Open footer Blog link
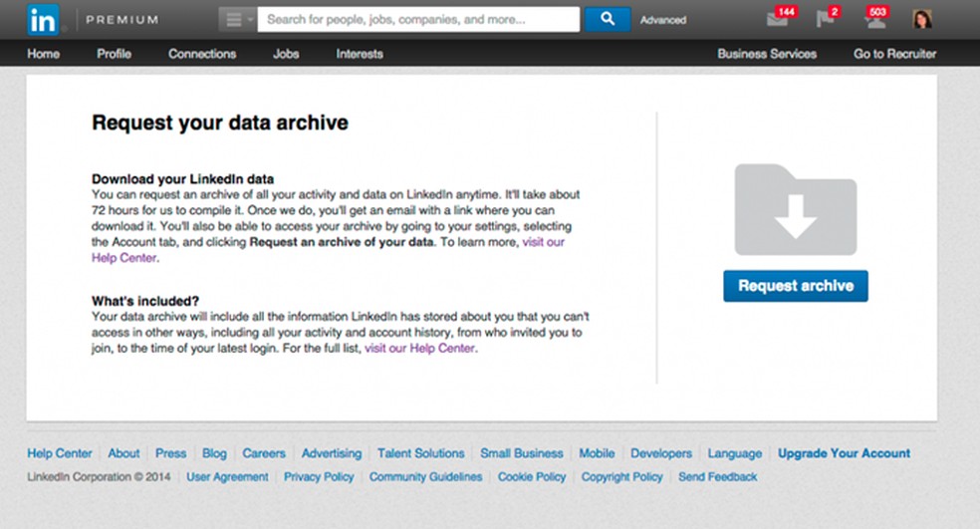 [214, 453]
